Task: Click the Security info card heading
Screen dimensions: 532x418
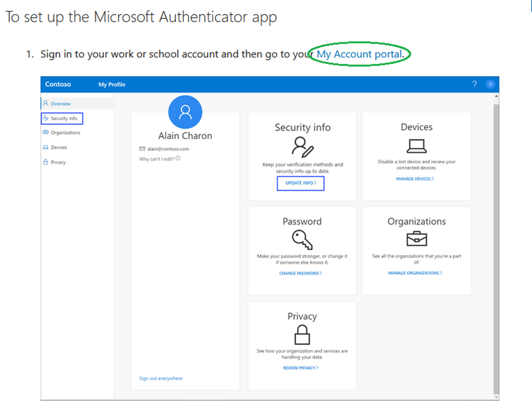Action: [302, 127]
